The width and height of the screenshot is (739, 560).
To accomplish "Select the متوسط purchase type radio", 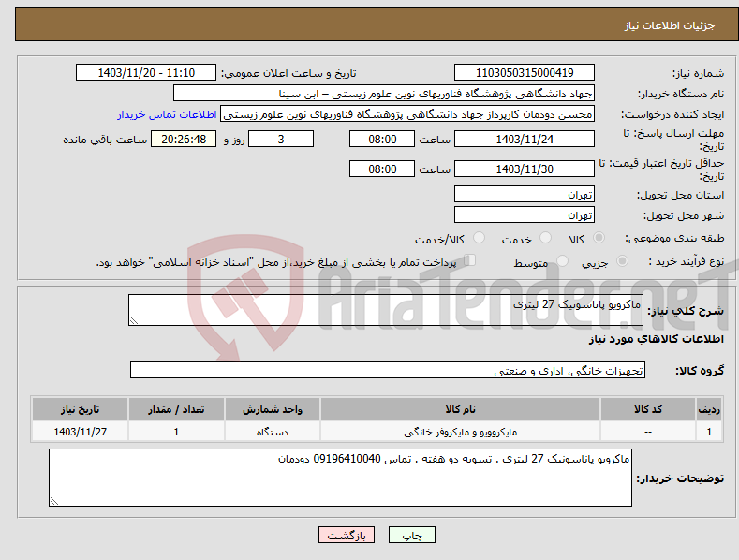I will coord(562,260).
